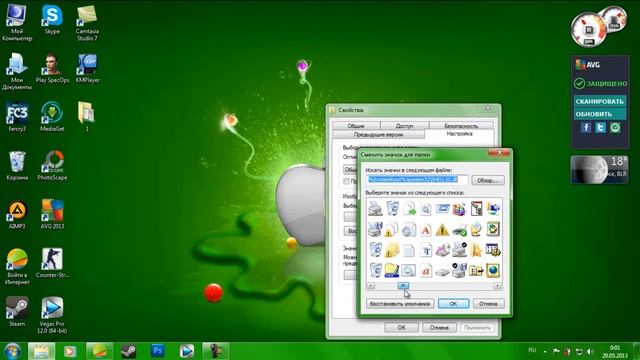
Task: Open the Camtasia Studio 7 desktop shortcut
Action: click(x=87, y=23)
